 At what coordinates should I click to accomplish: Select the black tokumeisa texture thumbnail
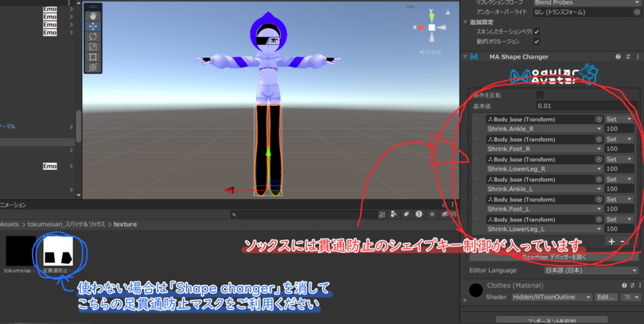tap(19, 251)
